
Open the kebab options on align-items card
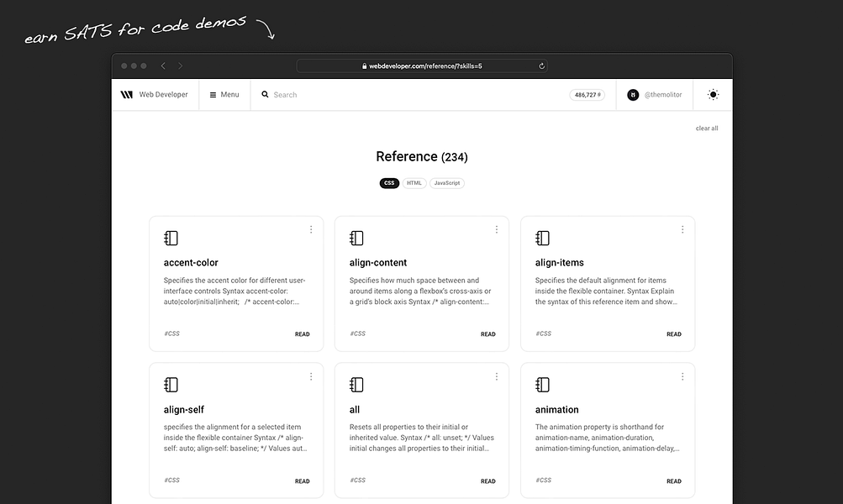click(x=682, y=228)
